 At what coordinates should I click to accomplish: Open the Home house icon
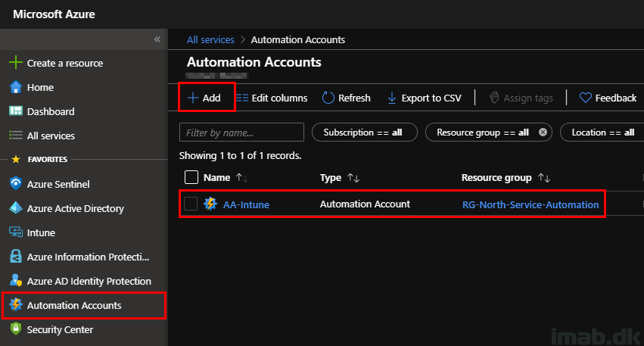pos(16,87)
